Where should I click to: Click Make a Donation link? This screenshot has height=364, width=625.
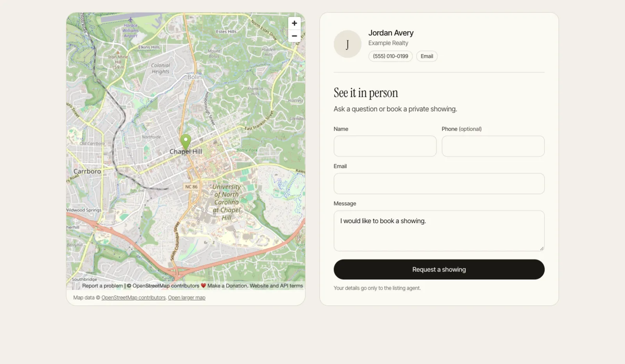coord(227,286)
